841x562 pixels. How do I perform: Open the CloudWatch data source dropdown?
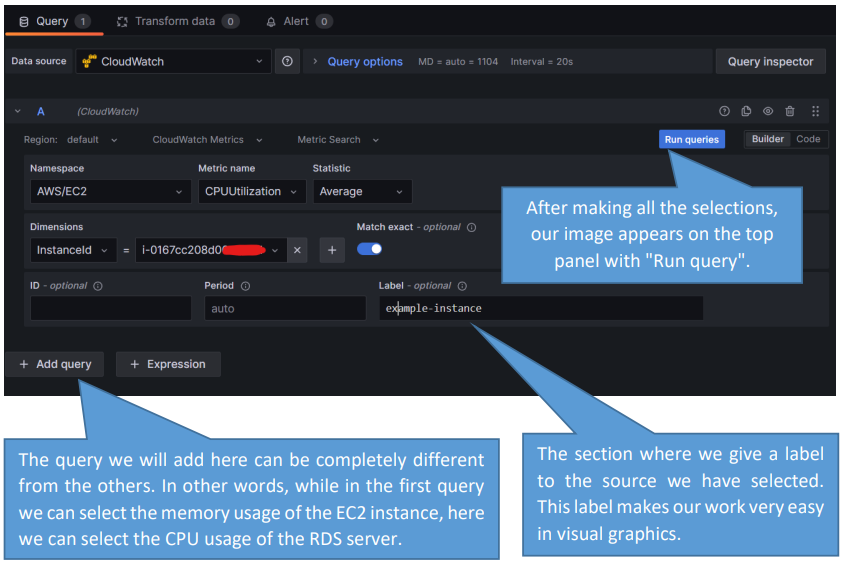[x=173, y=62]
